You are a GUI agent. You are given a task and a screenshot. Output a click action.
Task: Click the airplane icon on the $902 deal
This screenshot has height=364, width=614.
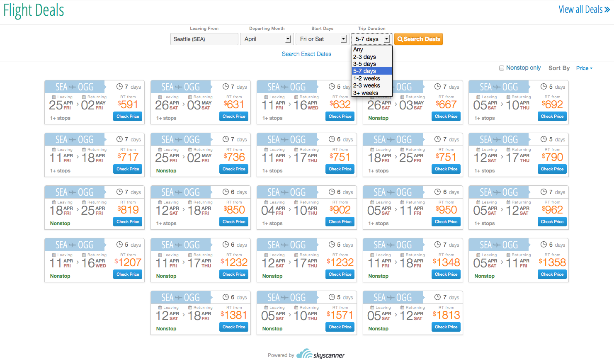[x=285, y=192]
